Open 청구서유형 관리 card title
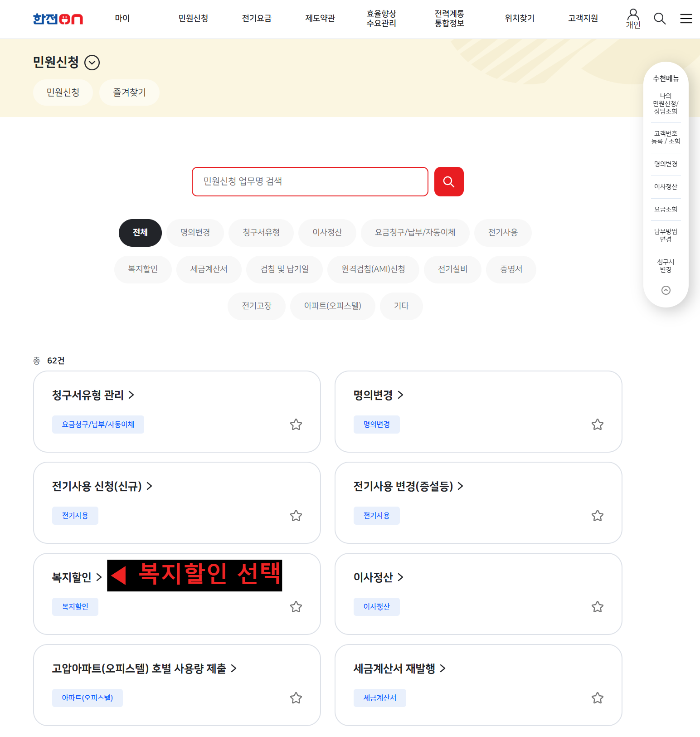 93,395
